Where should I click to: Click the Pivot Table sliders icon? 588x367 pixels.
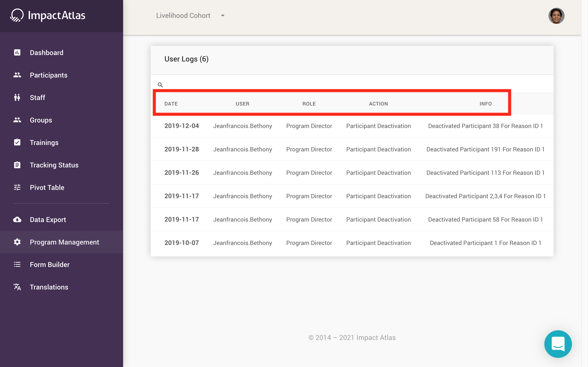pos(17,187)
